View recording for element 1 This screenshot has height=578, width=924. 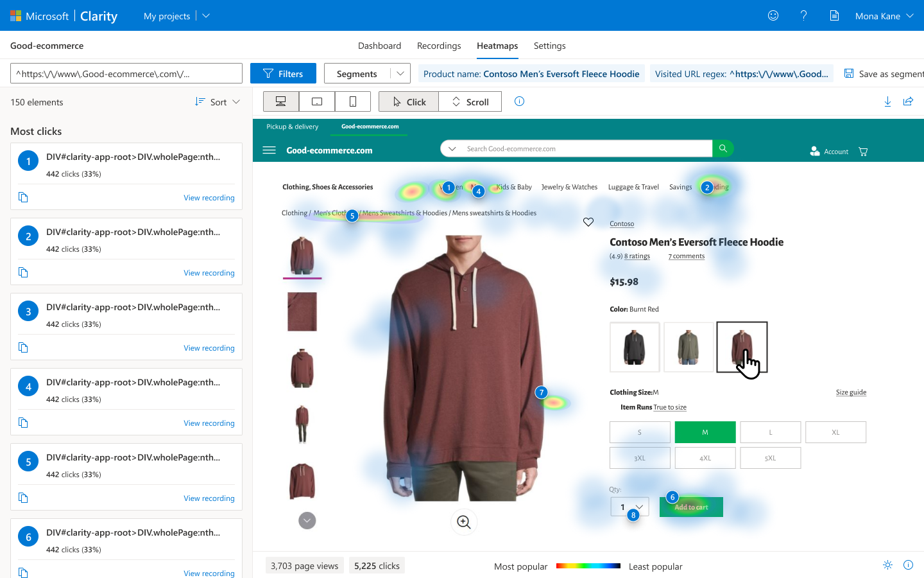209,198
